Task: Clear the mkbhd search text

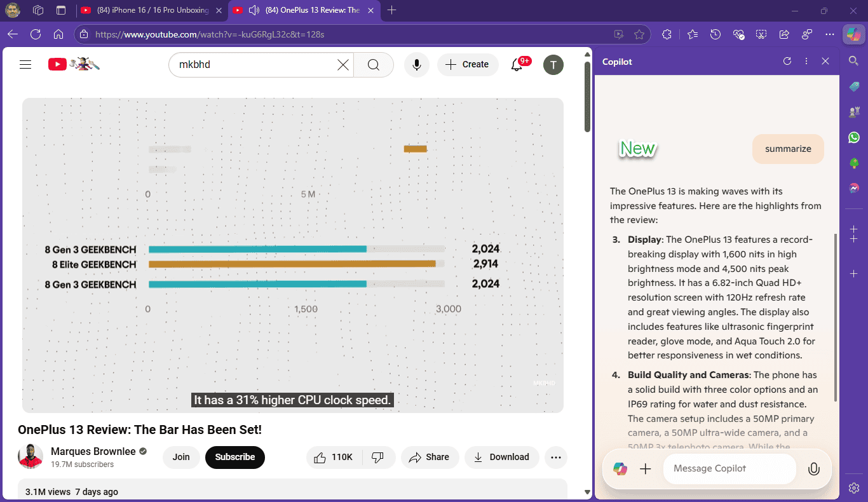Action: (x=342, y=64)
